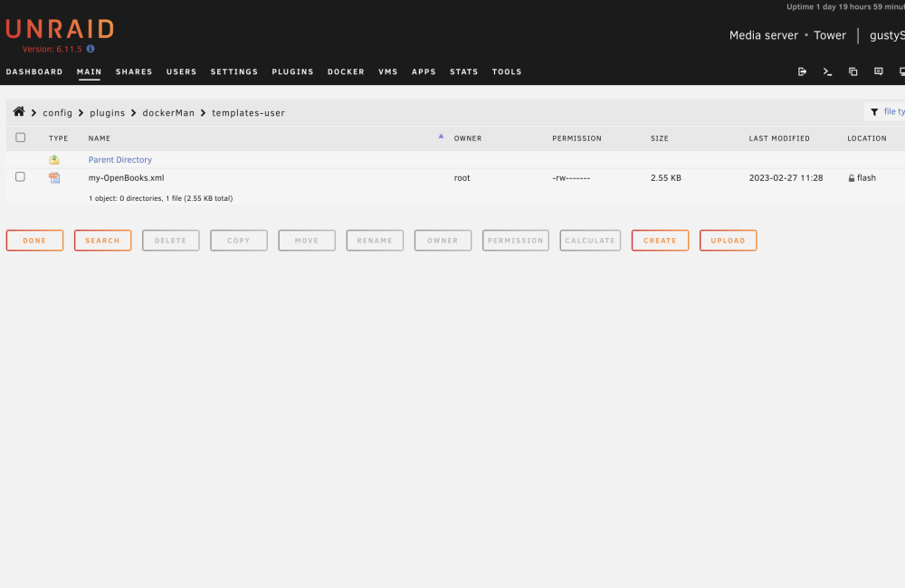
Task: Click the Search button
Action: click(x=103, y=241)
